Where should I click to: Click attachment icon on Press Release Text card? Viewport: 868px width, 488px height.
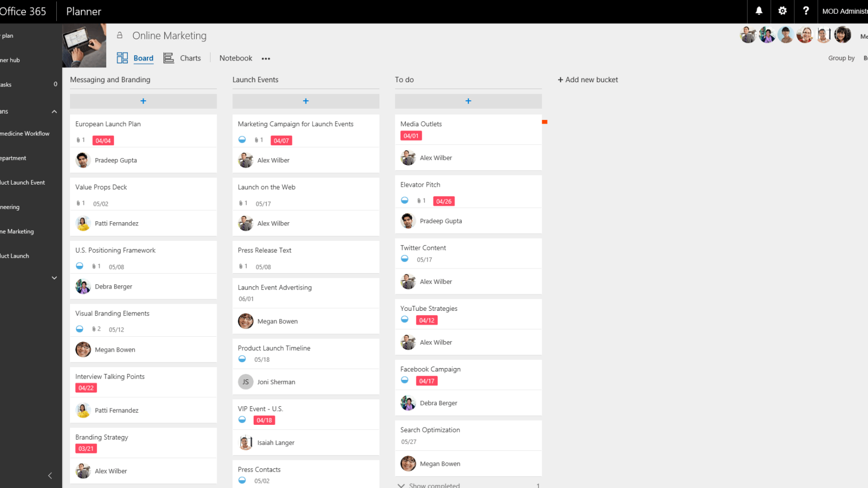coord(240,266)
